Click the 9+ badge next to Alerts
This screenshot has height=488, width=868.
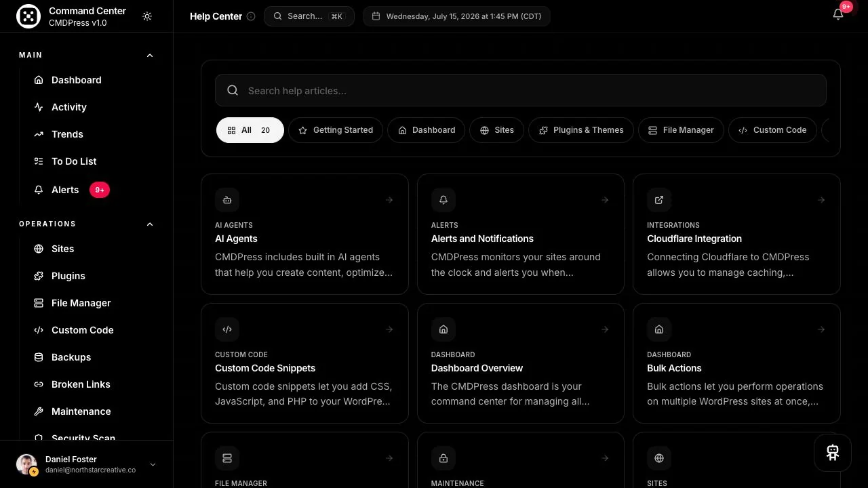click(100, 190)
